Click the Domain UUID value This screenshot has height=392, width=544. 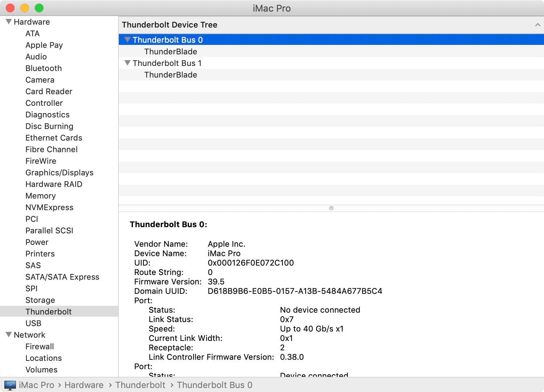(x=295, y=291)
